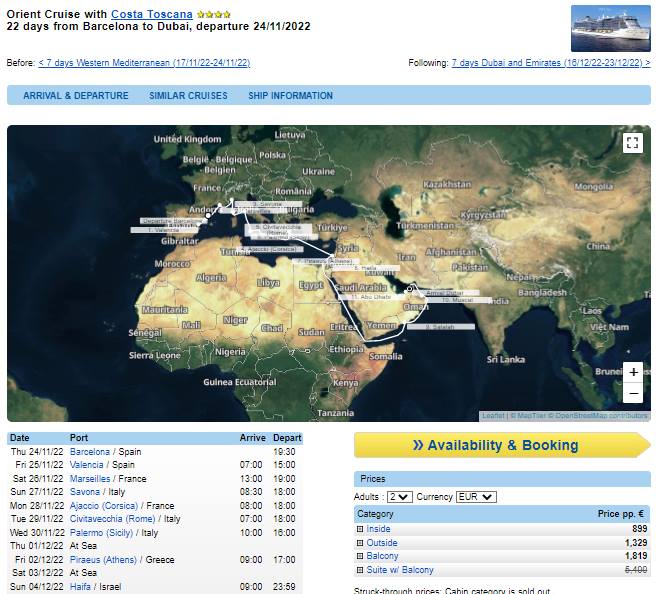Open the Suite w/ Balcony link
The width and height of the screenshot is (656, 594).
pyautogui.click(x=400, y=570)
